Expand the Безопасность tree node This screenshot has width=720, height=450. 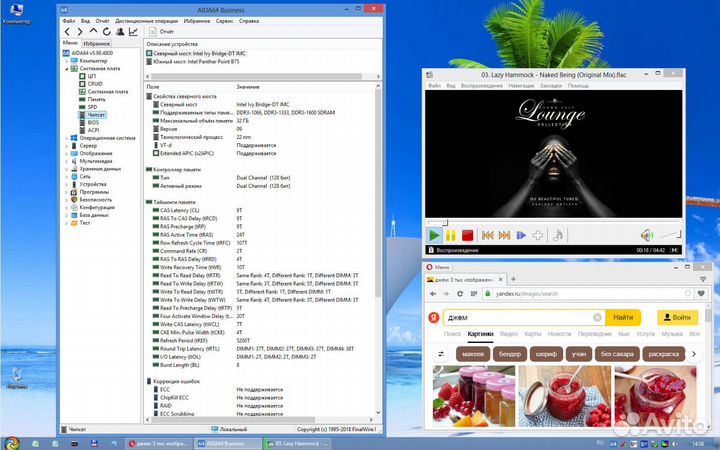tap(67, 200)
